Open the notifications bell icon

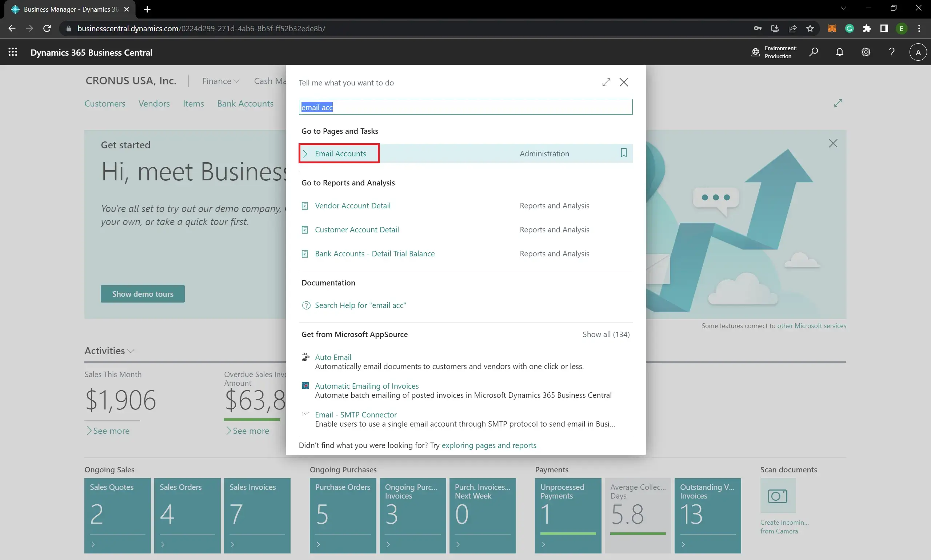point(839,52)
